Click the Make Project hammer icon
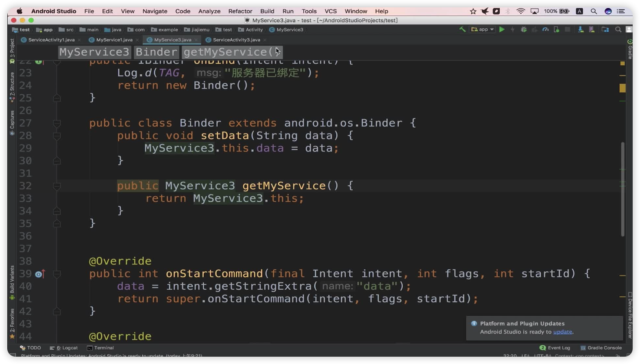Image resolution: width=640 pixels, height=364 pixels. [x=462, y=29]
